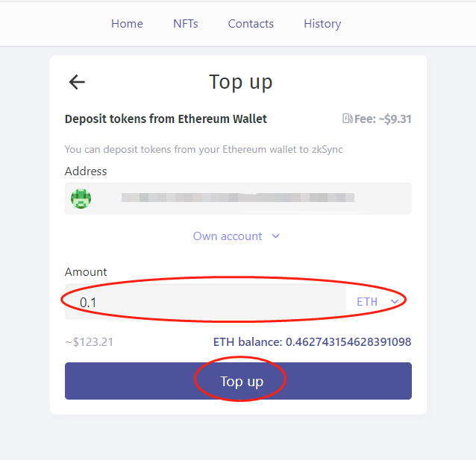Click the chevron beside Own account
Viewport: 476px width, 460px height.
(x=275, y=236)
